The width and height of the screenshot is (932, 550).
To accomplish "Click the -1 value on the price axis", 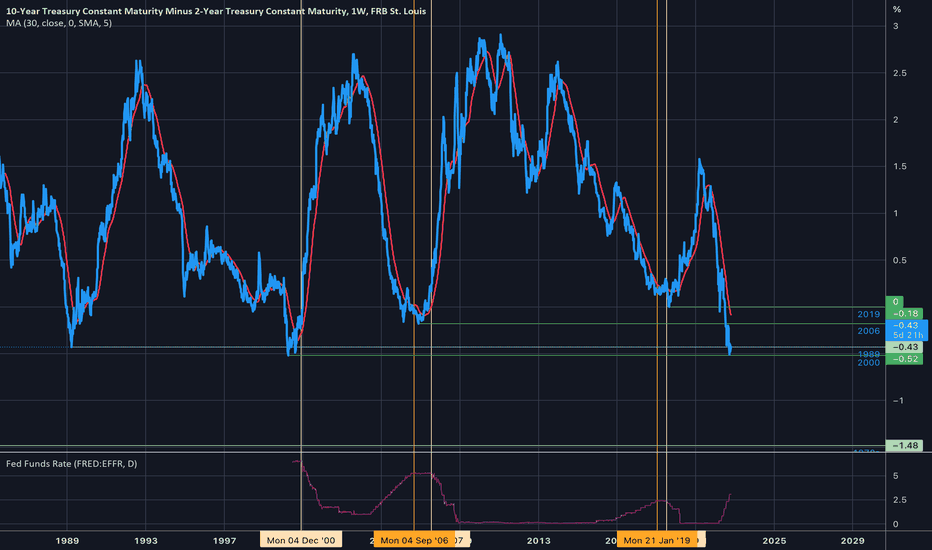I will [898, 401].
